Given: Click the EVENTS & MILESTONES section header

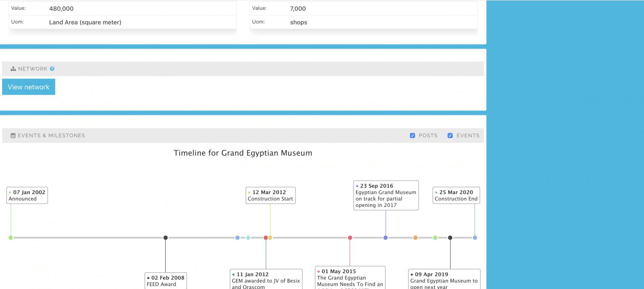Looking at the screenshot, I should [243, 135].
